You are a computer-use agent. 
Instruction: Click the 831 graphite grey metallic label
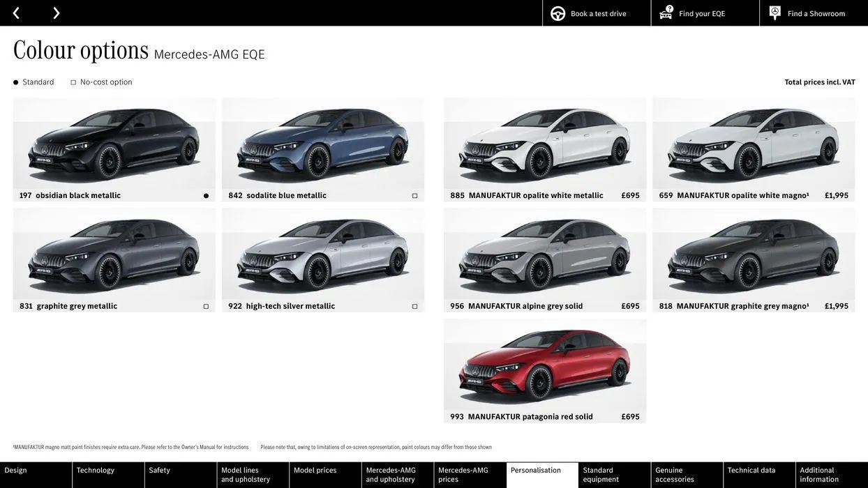click(68, 307)
